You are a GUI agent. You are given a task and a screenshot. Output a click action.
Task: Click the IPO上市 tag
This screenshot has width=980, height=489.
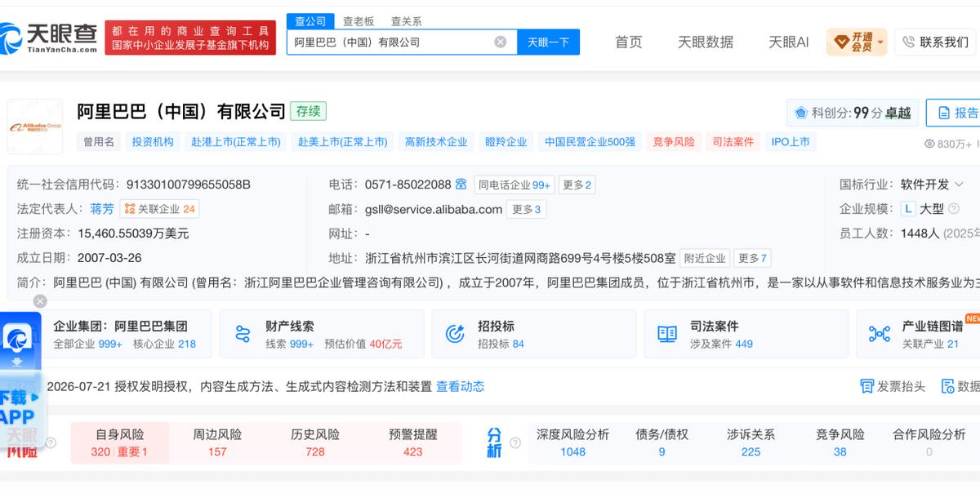click(791, 142)
